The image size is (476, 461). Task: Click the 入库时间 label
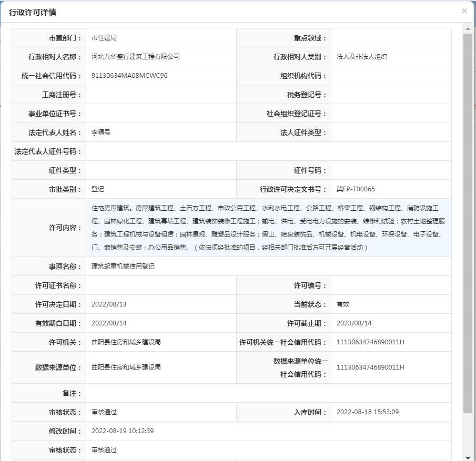pos(310,412)
